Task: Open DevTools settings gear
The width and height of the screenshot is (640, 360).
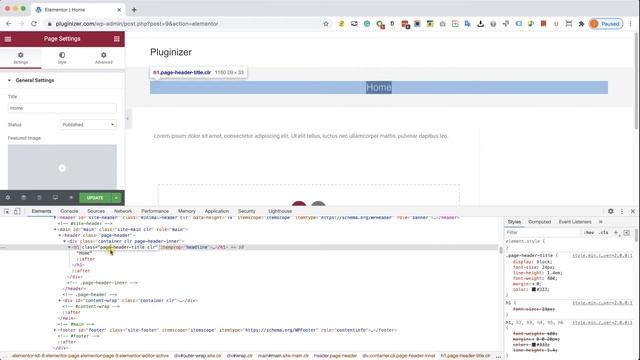Action: click(611, 211)
